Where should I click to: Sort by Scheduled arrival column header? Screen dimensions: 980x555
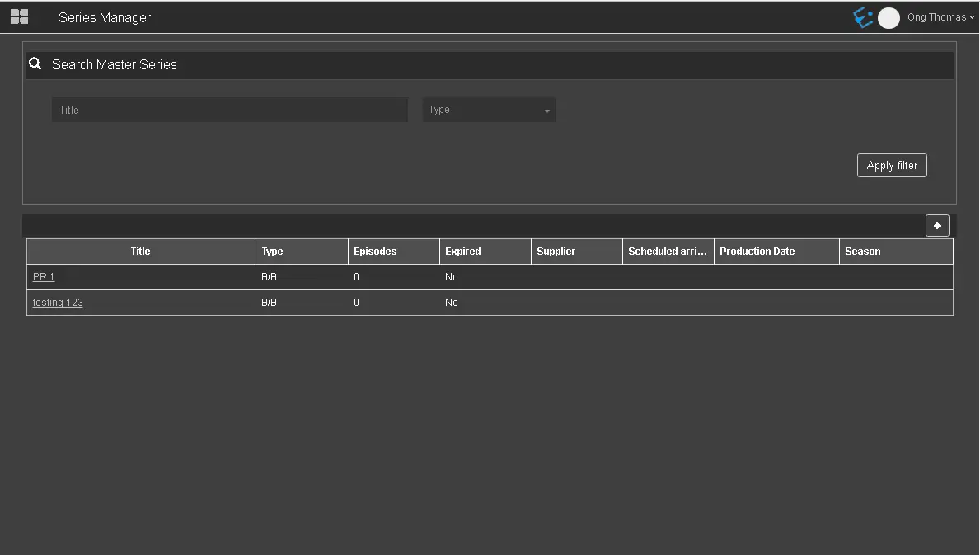pos(668,252)
